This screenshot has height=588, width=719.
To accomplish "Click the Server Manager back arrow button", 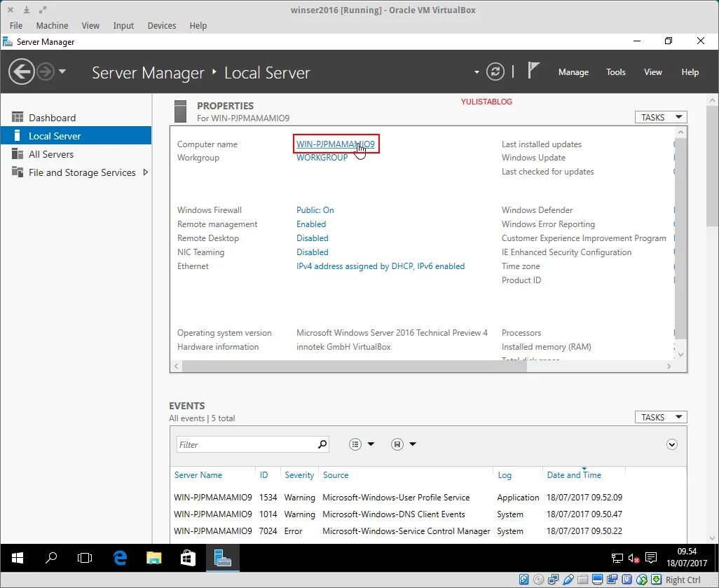I will pos(21,71).
